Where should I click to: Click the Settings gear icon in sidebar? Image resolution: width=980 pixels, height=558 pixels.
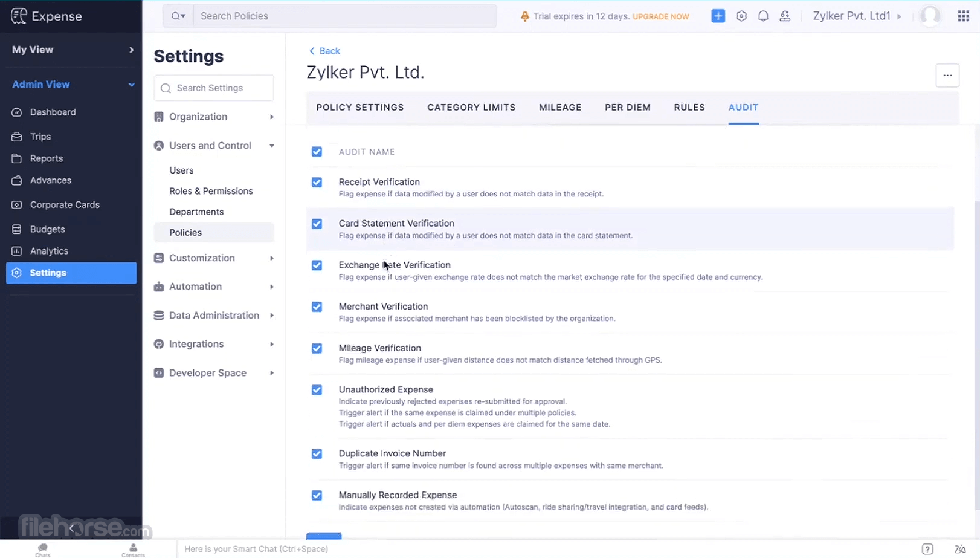click(x=17, y=273)
